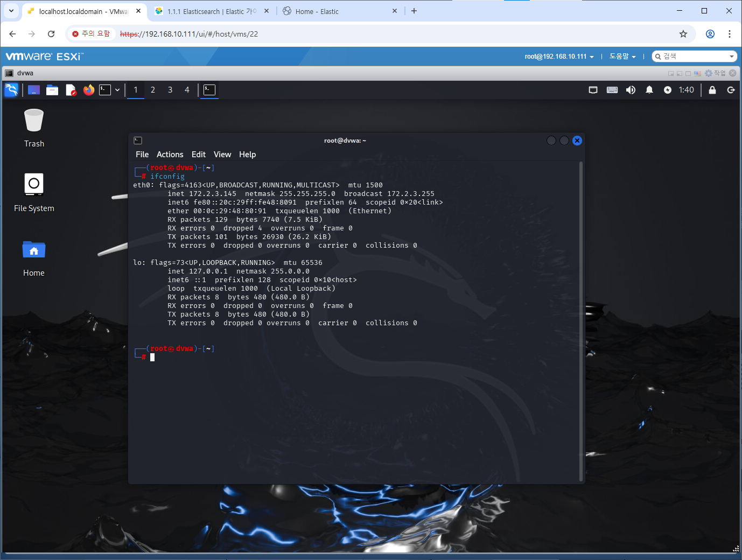Open the terminal Edit menu
The image size is (742, 560).
click(x=199, y=155)
